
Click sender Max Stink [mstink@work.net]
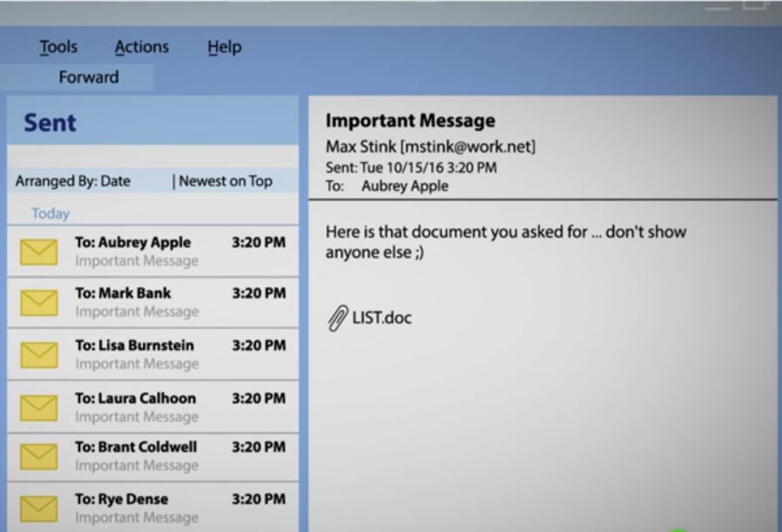tap(430, 146)
